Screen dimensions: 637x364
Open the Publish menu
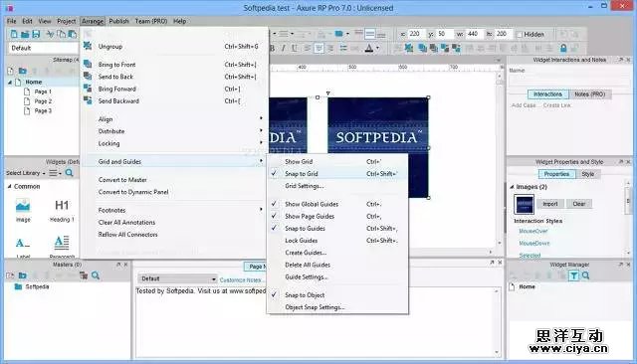click(x=118, y=21)
